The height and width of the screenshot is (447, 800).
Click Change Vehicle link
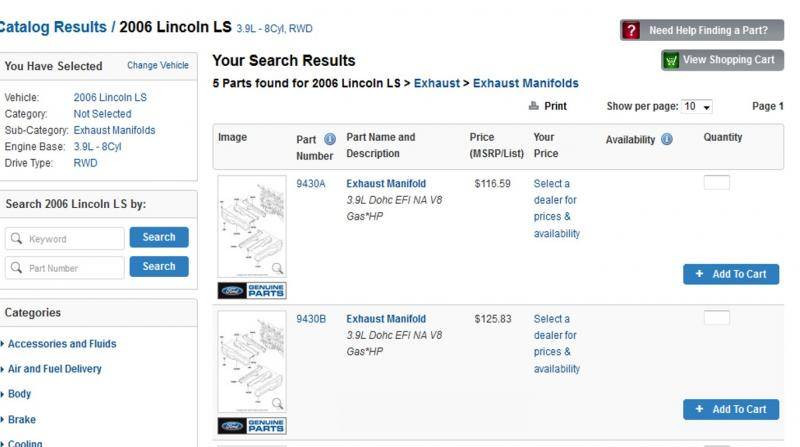[158, 66]
